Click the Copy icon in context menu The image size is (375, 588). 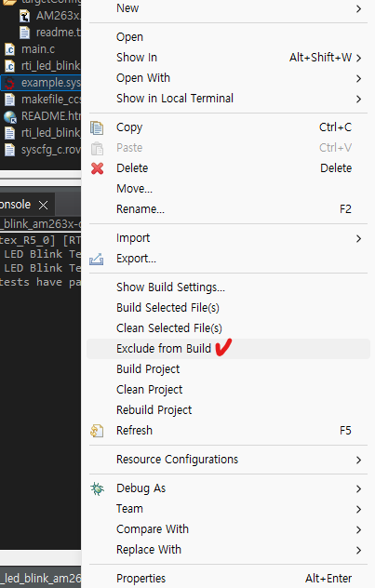[97, 127]
